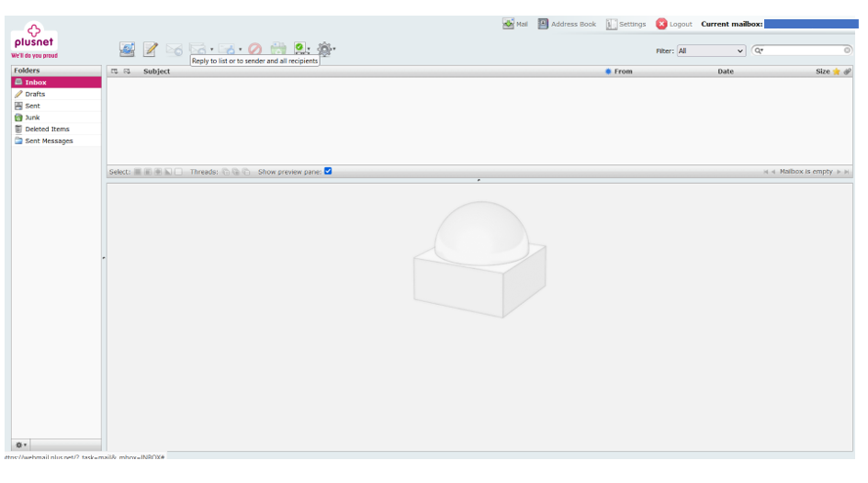
Task: Open the Address Book tab
Action: click(x=567, y=24)
